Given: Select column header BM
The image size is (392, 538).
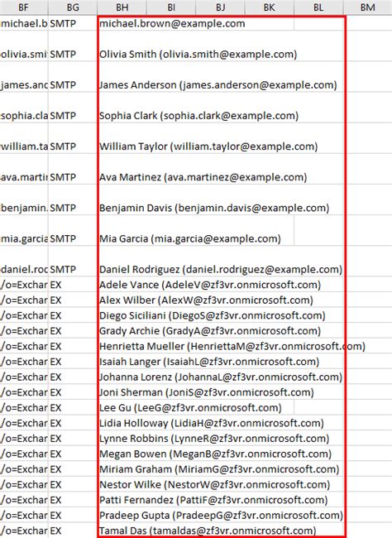Looking at the screenshot, I should (x=367, y=7).
